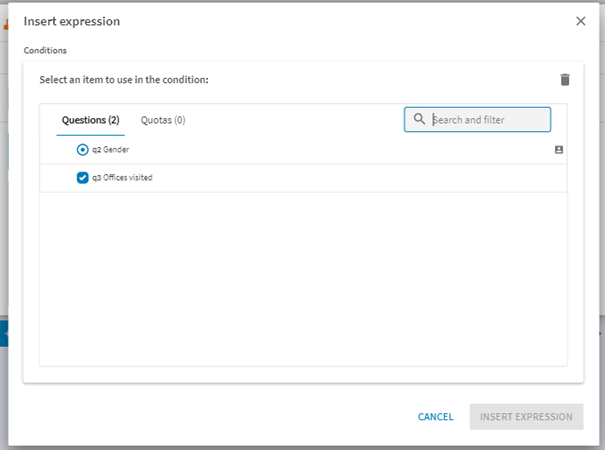Toggle the q3 Offices visited checkbox icon
605x450 pixels.
point(82,178)
